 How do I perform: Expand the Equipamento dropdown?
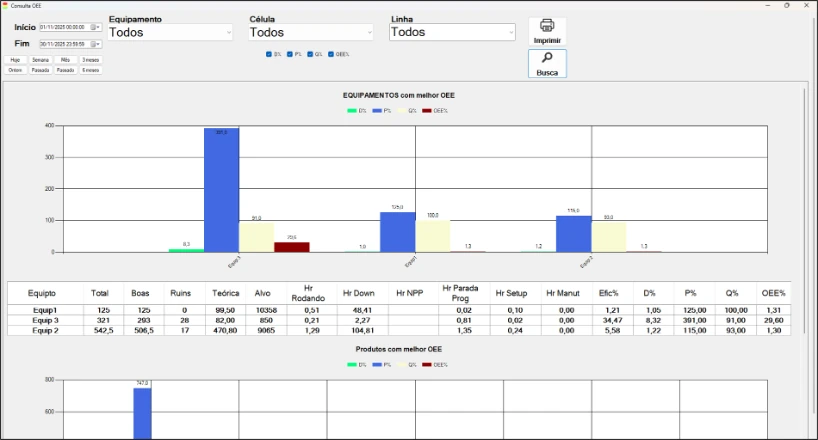coord(228,32)
